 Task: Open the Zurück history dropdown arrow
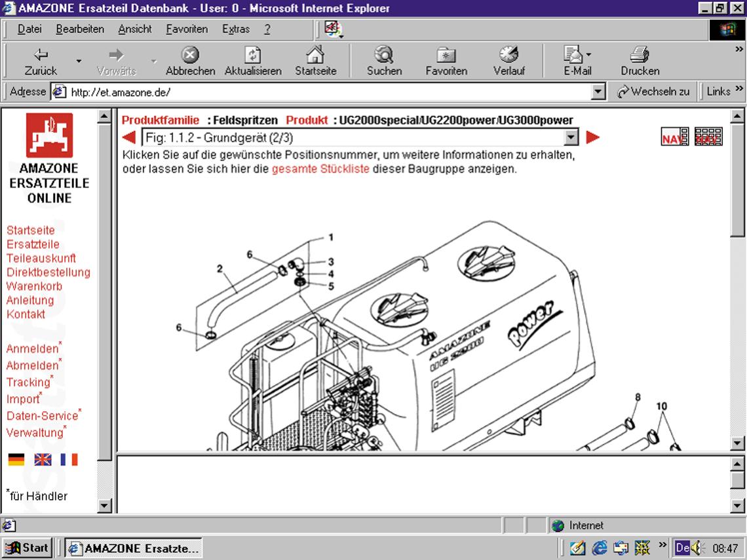79,62
